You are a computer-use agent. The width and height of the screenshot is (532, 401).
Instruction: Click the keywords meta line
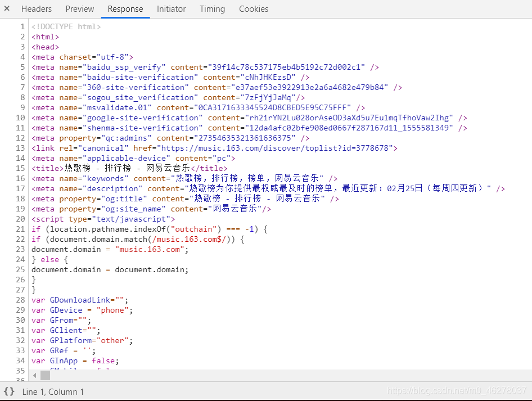(x=184, y=178)
